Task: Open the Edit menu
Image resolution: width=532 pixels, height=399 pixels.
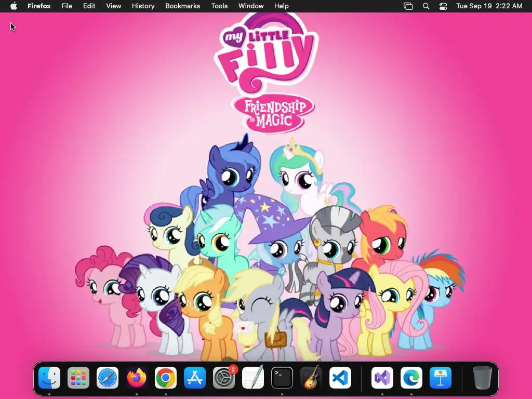Action: [89, 6]
